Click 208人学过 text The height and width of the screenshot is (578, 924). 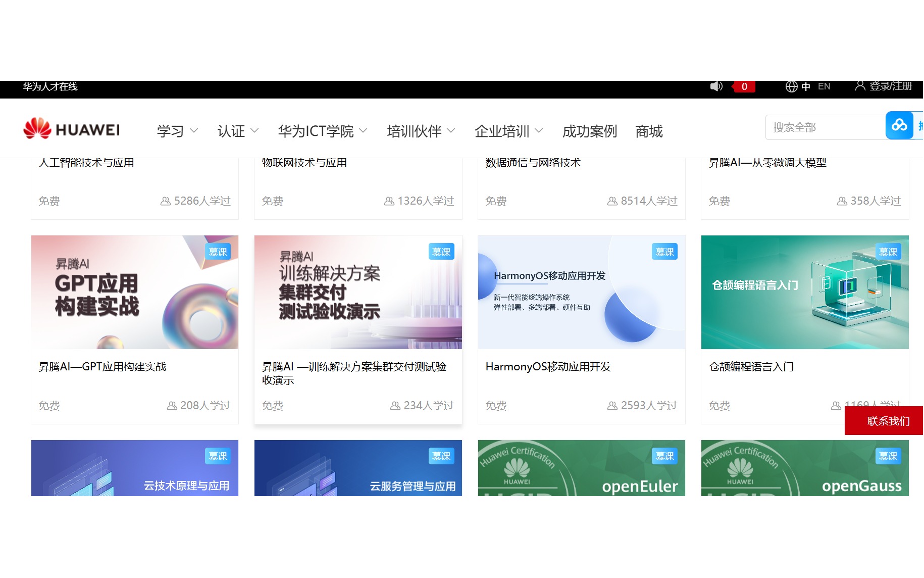click(x=206, y=406)
